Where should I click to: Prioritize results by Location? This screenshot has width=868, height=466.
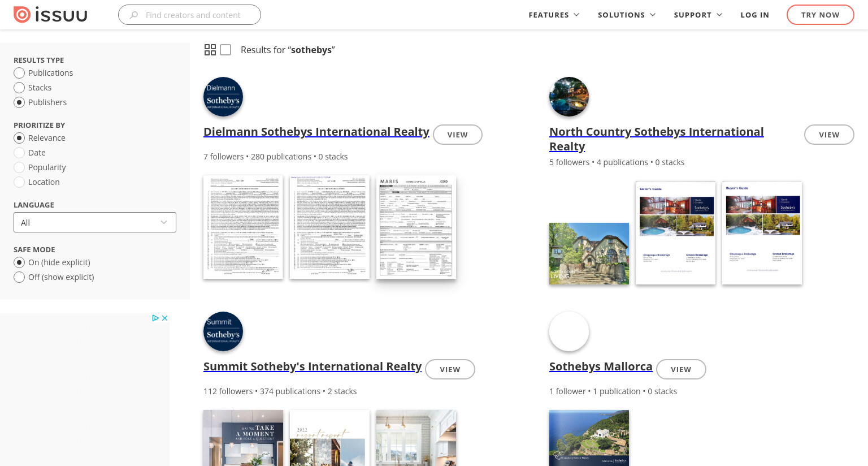[x=19, y=182]
